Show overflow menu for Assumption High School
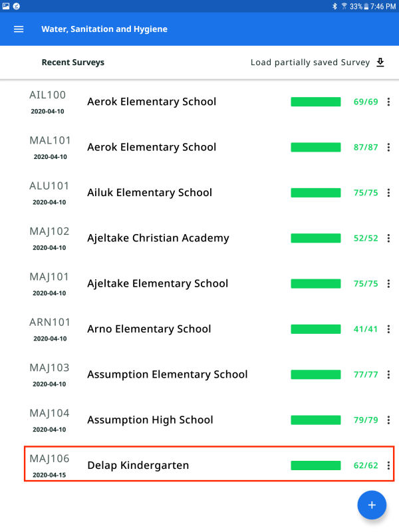399x532 pixels. tap(388, 420)
